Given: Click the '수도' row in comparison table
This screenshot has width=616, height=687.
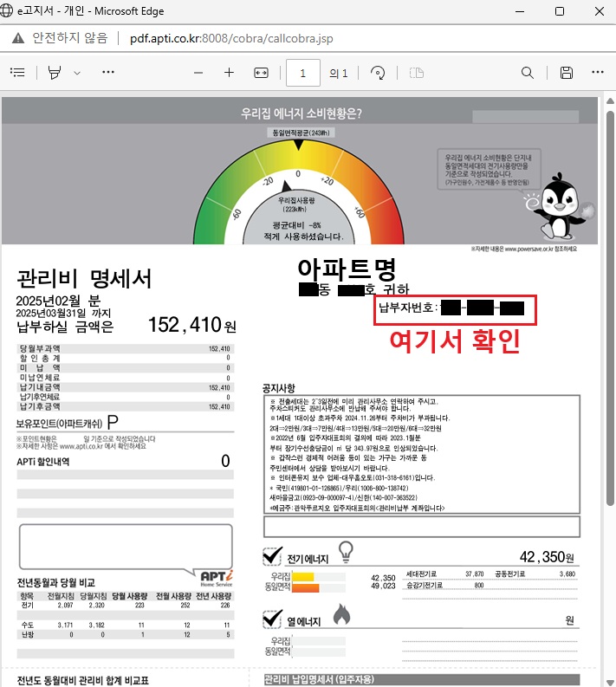Looking at the screenshot, I should point(126,625).
